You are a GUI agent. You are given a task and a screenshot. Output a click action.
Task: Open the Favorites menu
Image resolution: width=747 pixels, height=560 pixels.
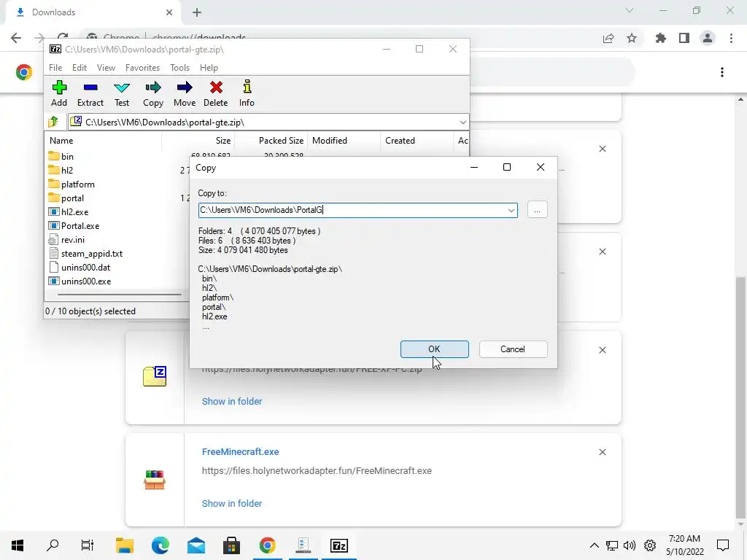pos(142,68)
